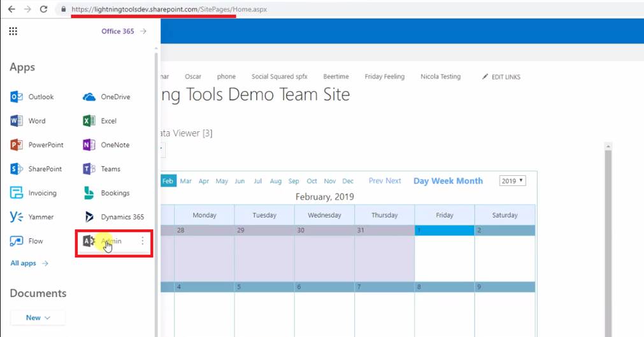Open the Invoicing app icon

17,193
